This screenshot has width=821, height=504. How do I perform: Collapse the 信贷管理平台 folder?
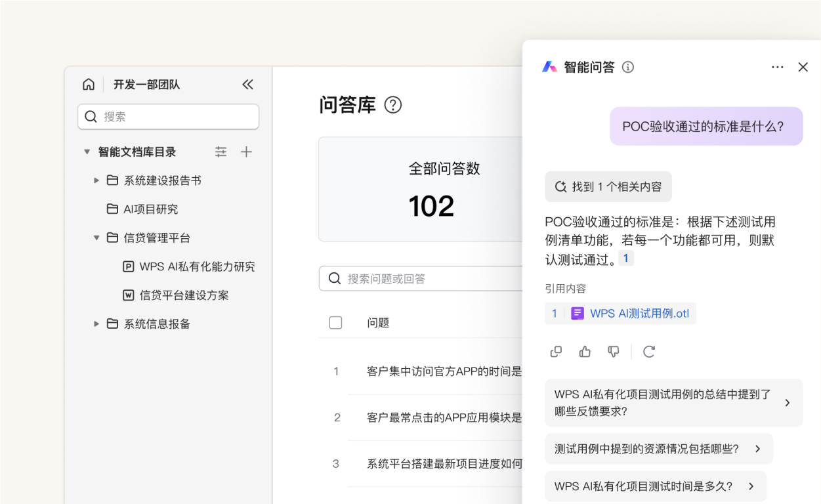point(96,238)
